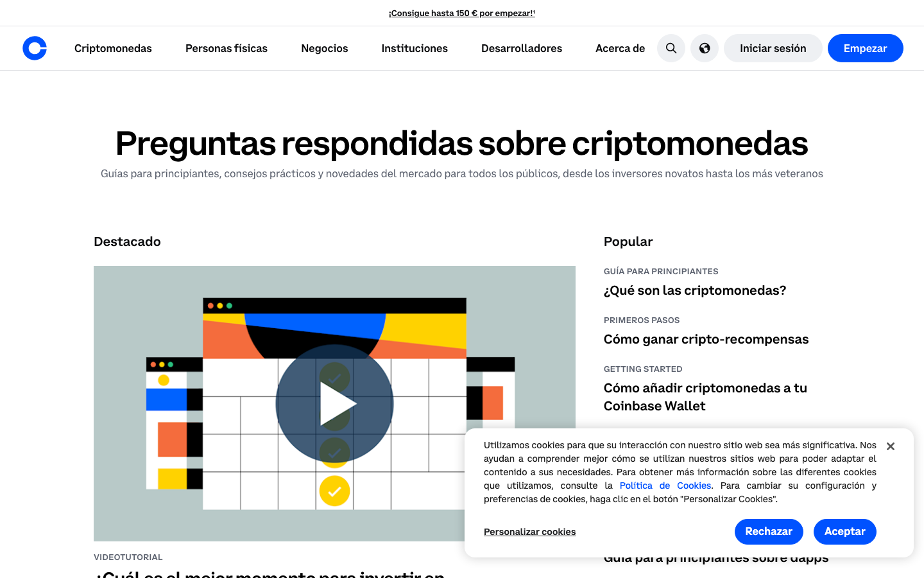Click the Coinbase logo icon
Screen dimensions: 924x578
(x=35, y=48)
